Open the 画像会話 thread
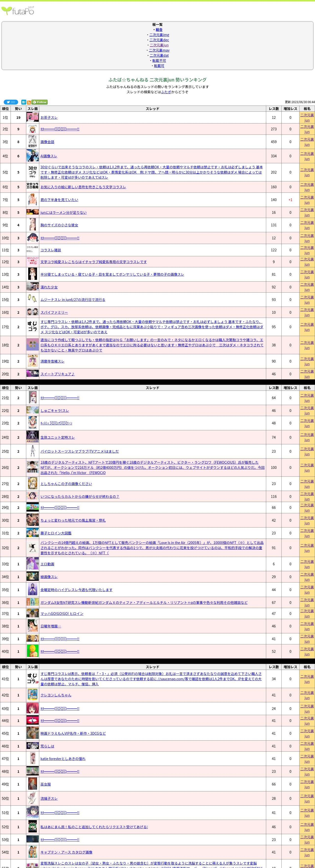Screen dimensions: 315x868 tap(48, 142)
